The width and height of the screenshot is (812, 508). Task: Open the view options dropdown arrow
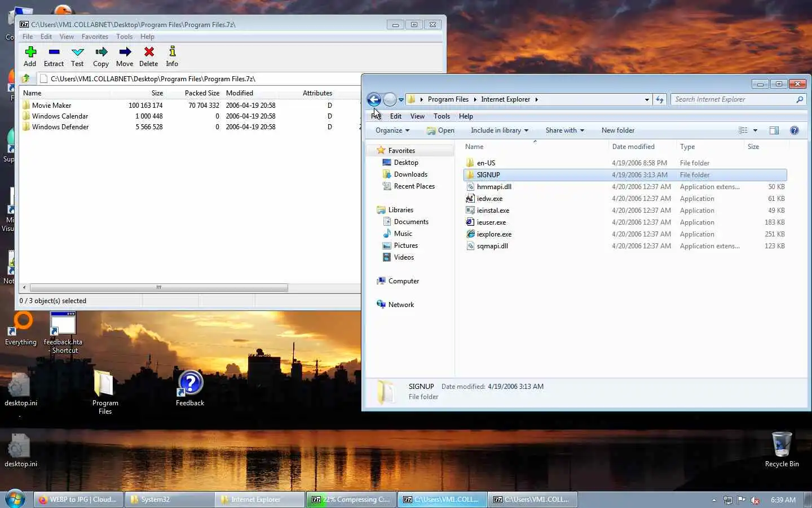pyautogui.click(x=755, y=130)
